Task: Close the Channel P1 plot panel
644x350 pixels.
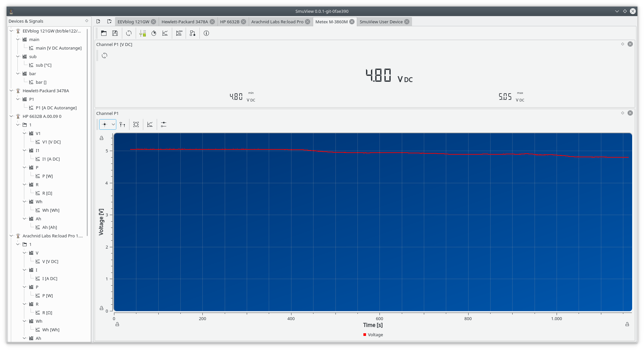Action: pos(630,113)
